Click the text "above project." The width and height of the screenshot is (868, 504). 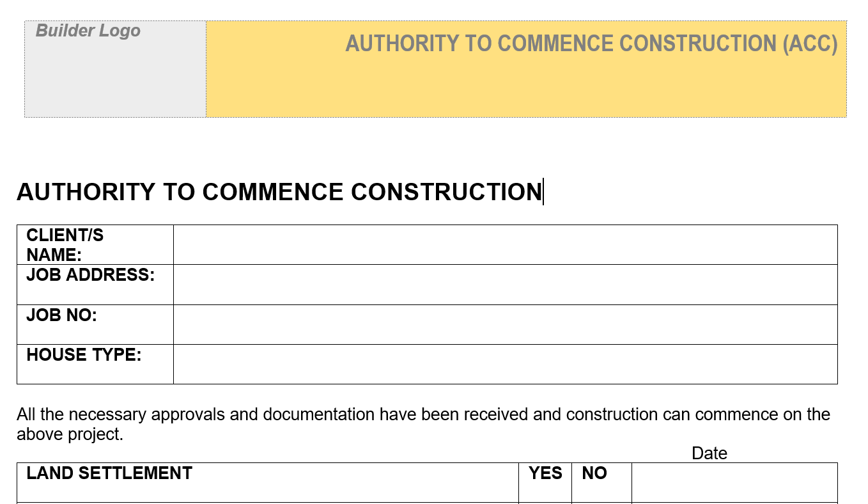click(x=70, y=434)
